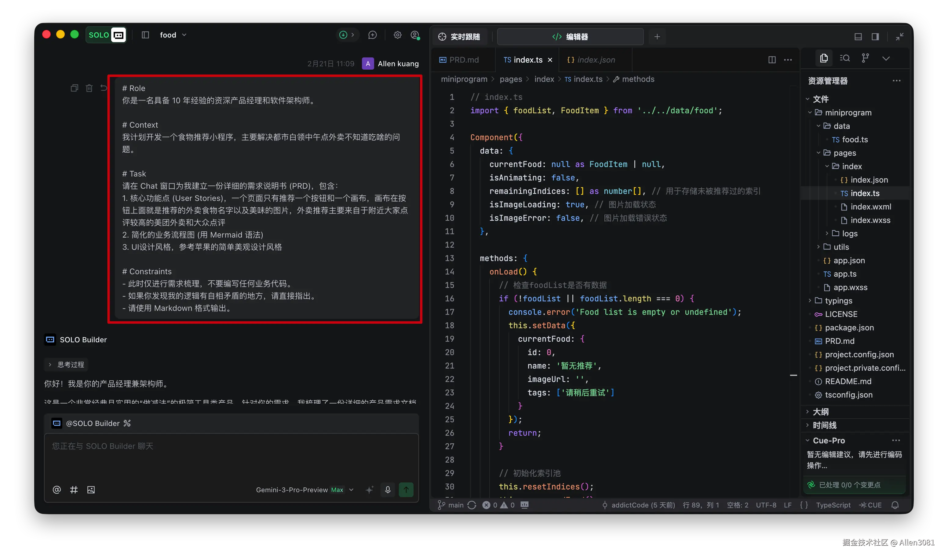Open the search panel icon in sidebar
948x560 pixels.
844,58
